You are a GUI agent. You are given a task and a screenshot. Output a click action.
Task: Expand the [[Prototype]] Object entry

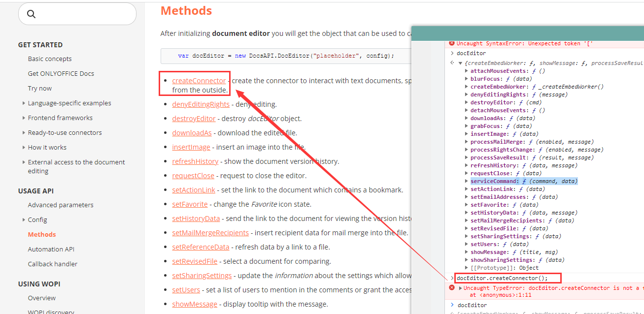click(x=467, y=268)
